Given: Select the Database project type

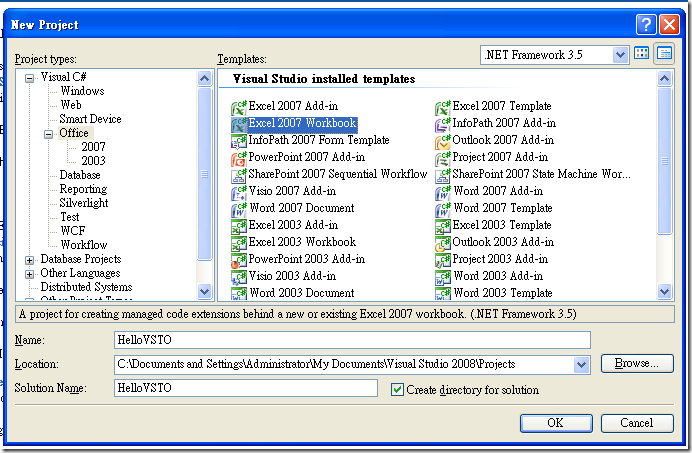Looking at the screenshot, I should pos(80,175).
